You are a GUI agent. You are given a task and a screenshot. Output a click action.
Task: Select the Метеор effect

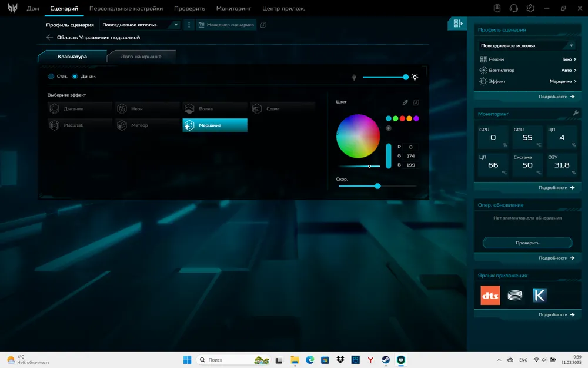click(147, 125)
